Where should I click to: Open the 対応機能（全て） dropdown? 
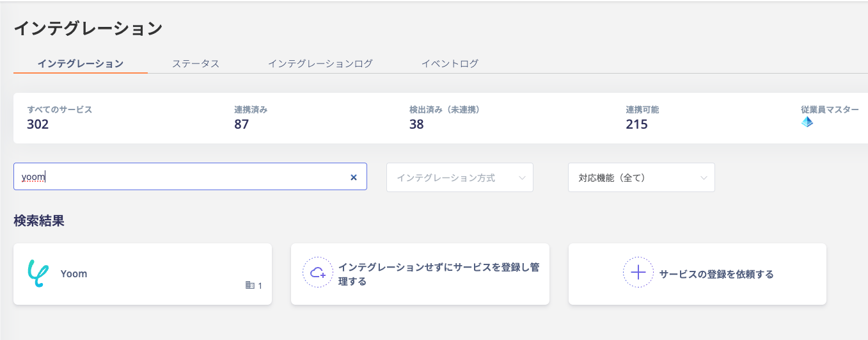pyautogui.click(x=642, y=177)
